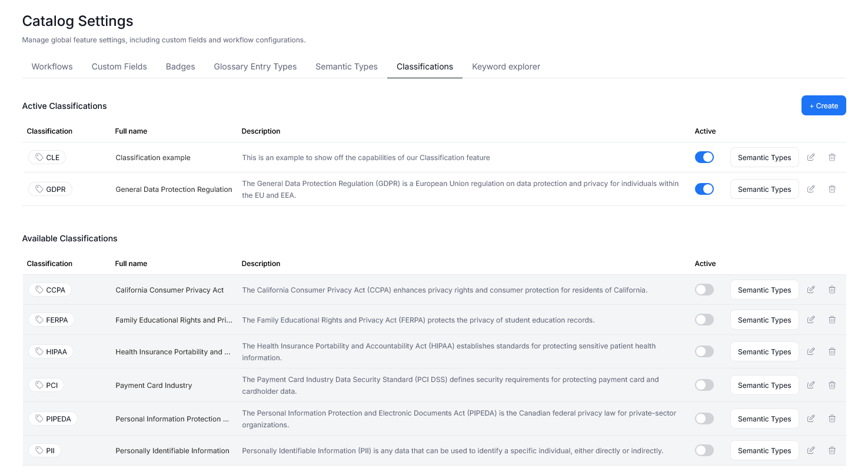Click the edit icon for CLE classification
868x475 pixels.
point(811,157)
